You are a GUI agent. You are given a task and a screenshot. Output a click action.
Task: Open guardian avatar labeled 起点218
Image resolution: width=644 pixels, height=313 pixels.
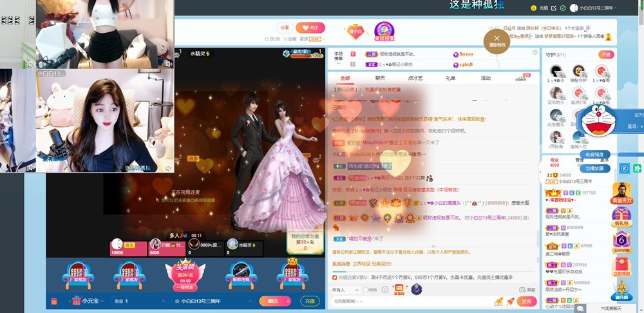[x=579, y=93]
